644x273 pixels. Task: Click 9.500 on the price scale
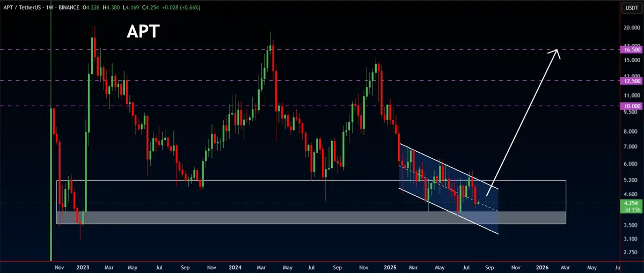click(x=631, y=112)
